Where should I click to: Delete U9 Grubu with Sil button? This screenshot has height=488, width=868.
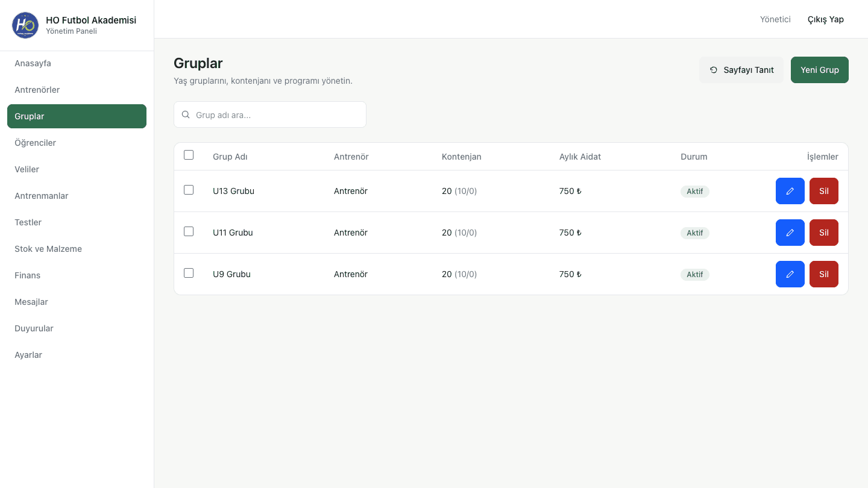823,274
